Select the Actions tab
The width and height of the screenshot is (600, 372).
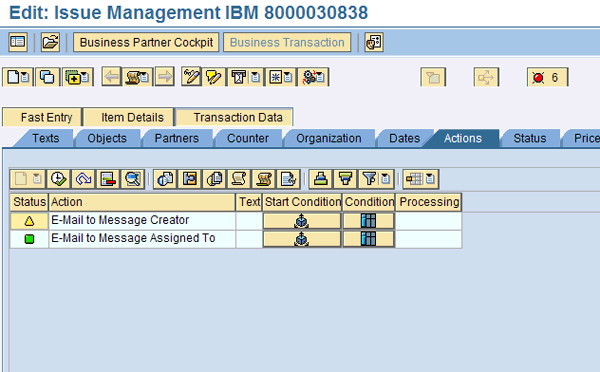(x=463, y=138)
